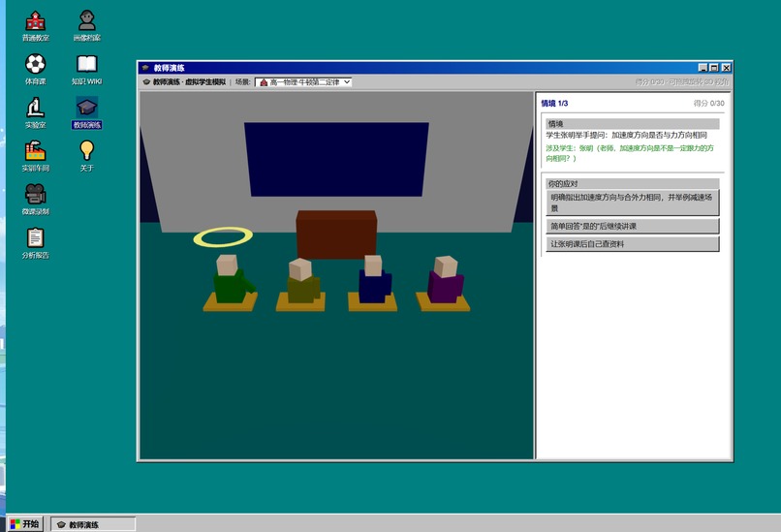The image size is (781, 532).
Task: Open the 体育课 soccer ball icon
Action: pos(35,69)
